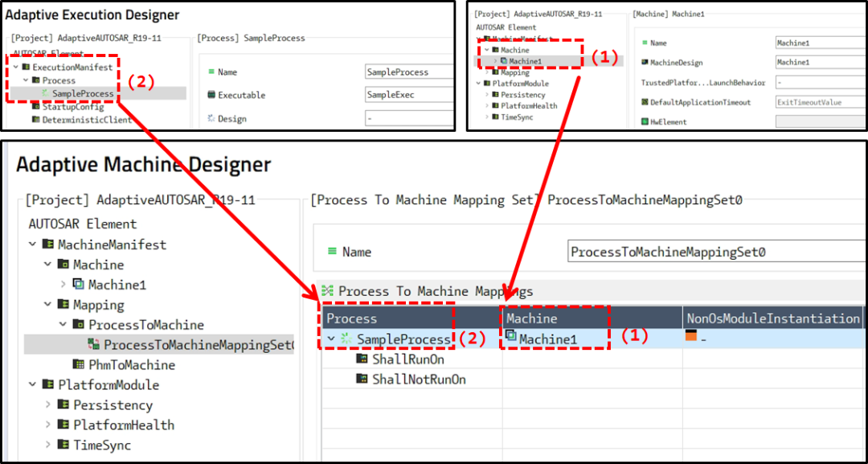This screenshot has height=464, width=868.
Task: Click Name field holding SampleProcess
Action: [x=408, y=72]
